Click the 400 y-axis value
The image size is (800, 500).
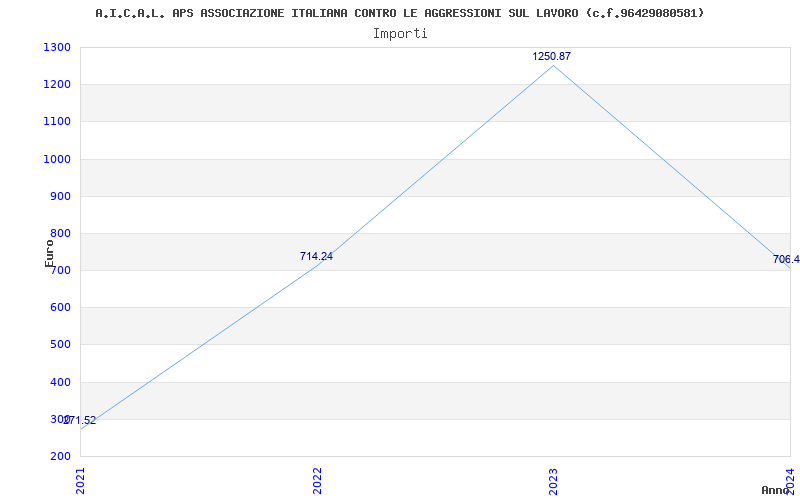coord(60,382)
